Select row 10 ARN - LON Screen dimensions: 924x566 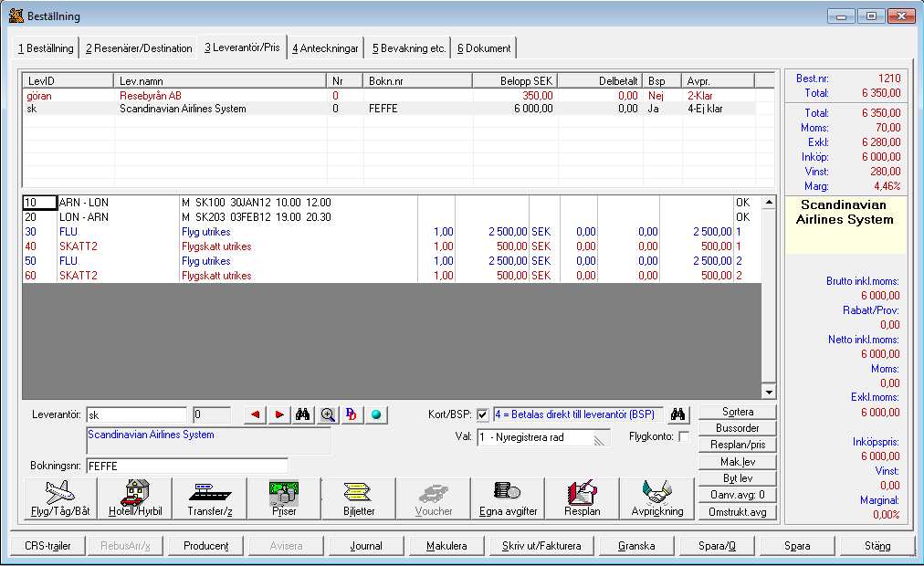(392, 203)
